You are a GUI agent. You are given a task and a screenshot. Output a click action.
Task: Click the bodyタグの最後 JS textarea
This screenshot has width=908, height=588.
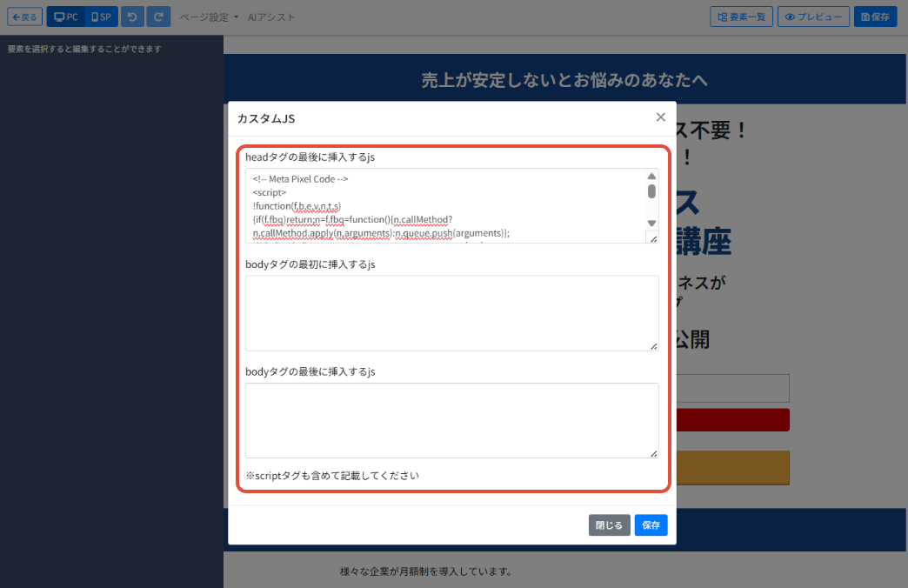click(x=451, y=420)
